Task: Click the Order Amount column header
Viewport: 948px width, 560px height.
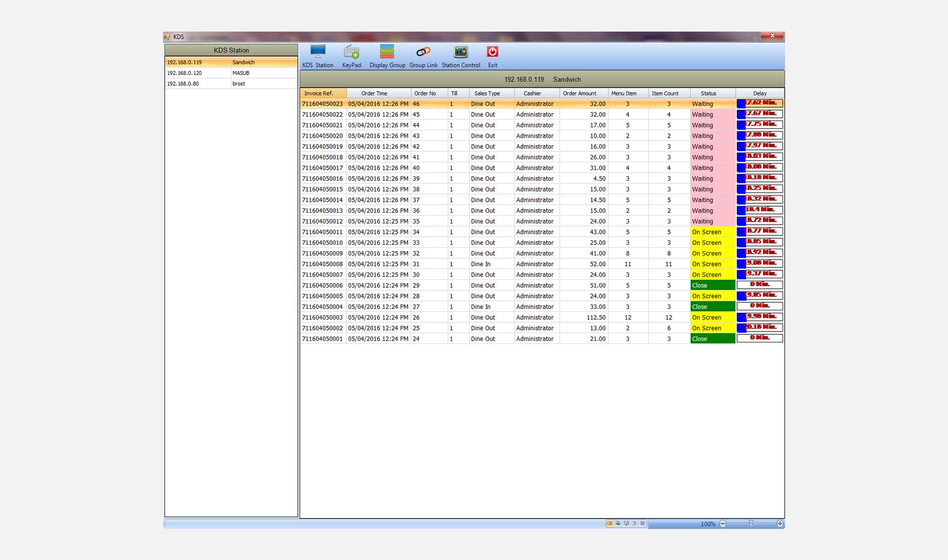Action: 584,93
